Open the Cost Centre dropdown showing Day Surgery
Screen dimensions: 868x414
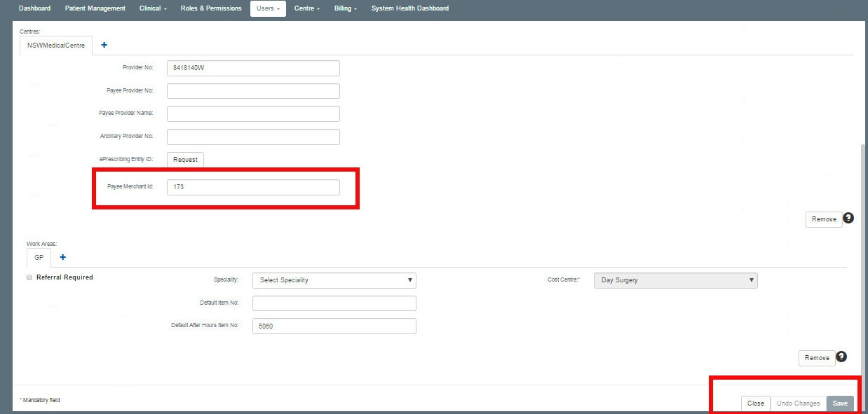point(674,280)
